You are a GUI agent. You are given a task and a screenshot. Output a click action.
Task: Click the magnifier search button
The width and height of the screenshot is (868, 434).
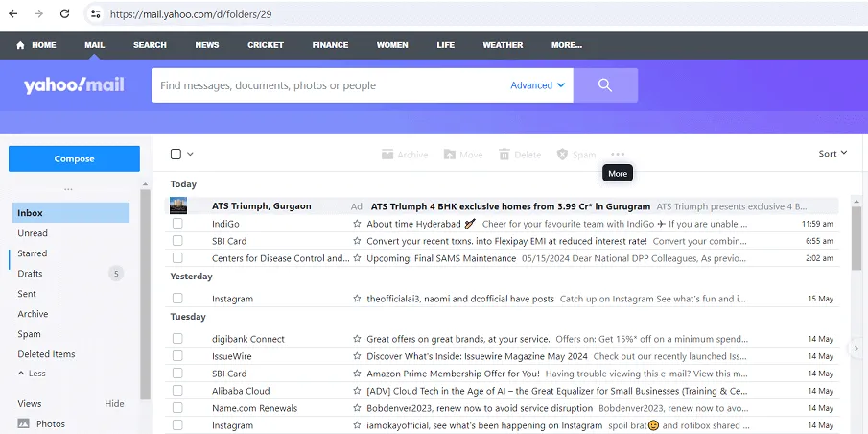point(605,85)
